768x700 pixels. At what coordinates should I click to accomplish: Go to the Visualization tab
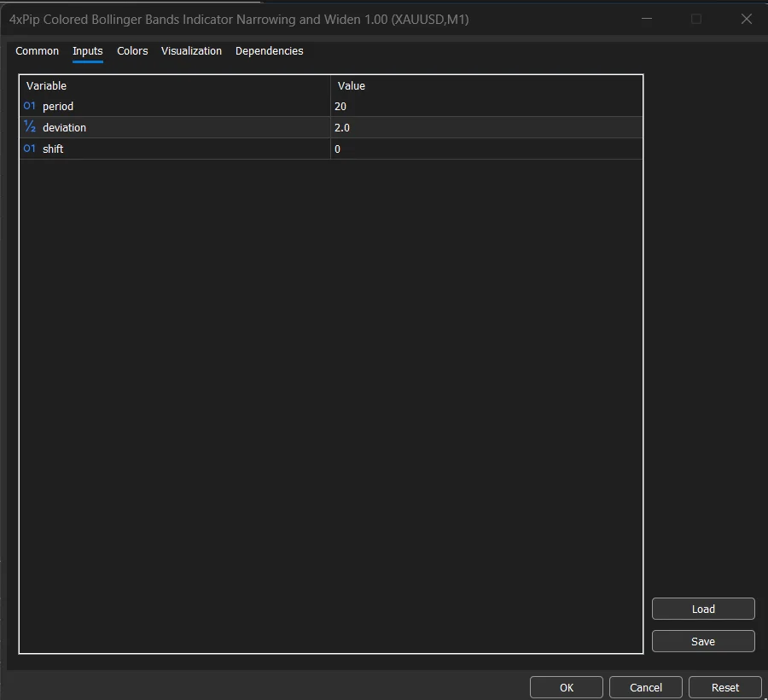click(191, 51)
